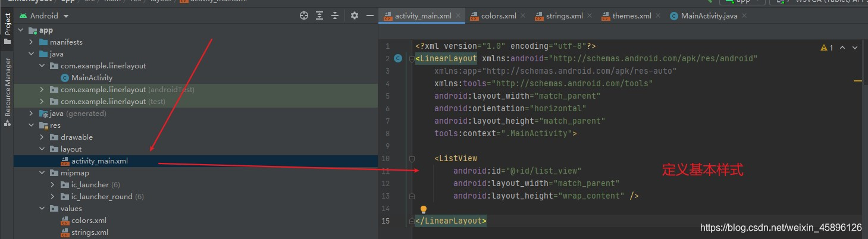Close the strings.xml editor tab
Image resolution: width=868 pixels, height=239 pixels.
coord(591,16)
